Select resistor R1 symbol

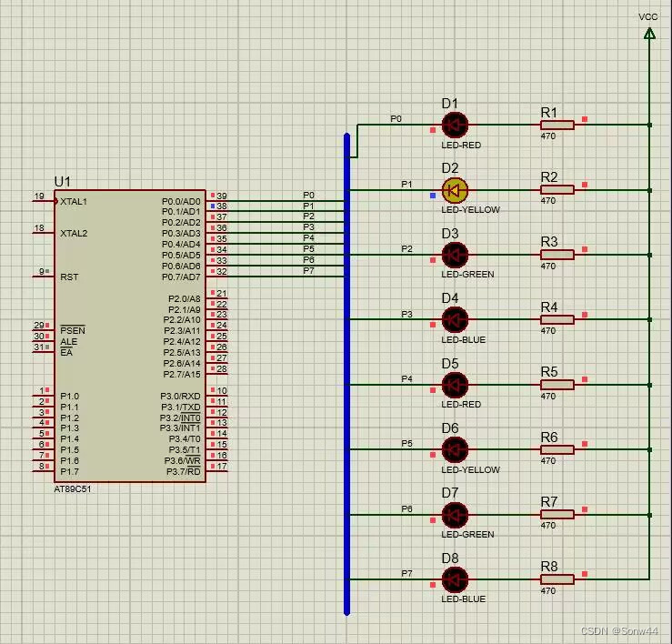pos(557,125)
